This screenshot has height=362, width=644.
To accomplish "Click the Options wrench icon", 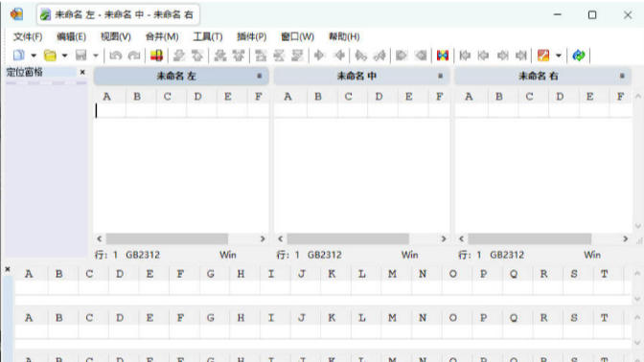I will 543,55.
